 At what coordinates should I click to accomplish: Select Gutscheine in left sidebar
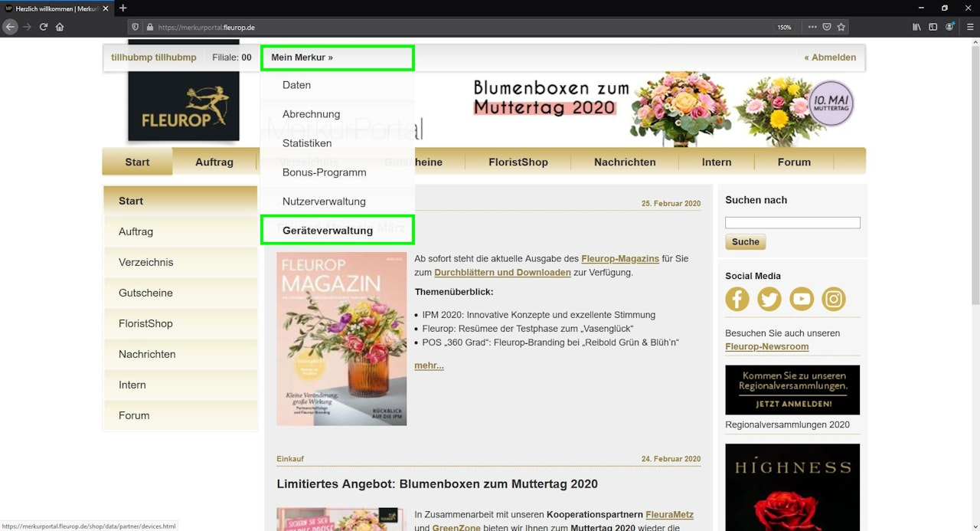coord(181,293)
